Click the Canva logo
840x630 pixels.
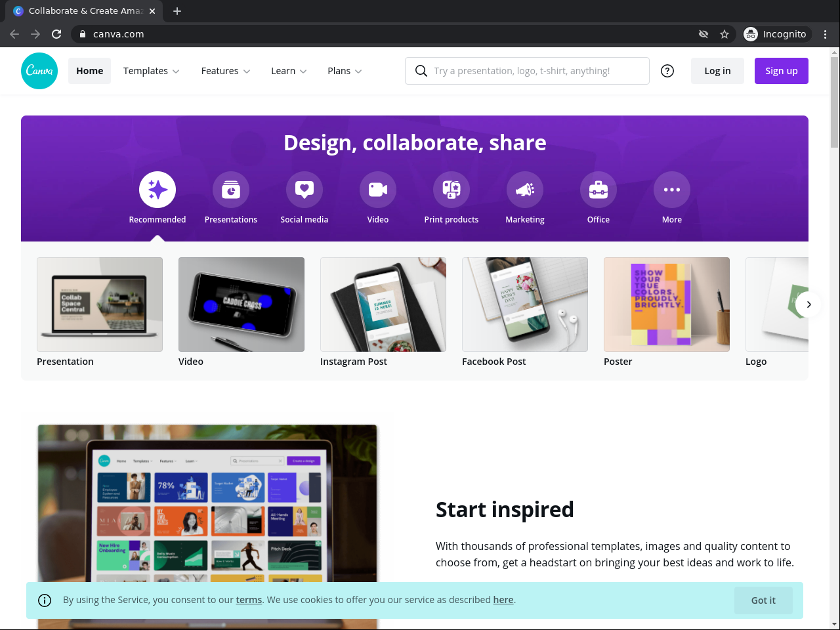(39, 71)
